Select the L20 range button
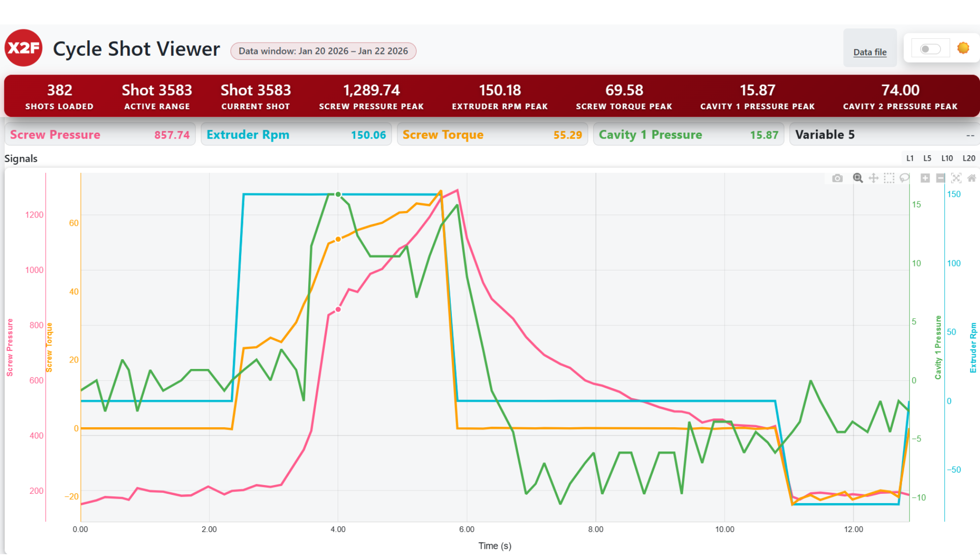 (x=968, y=158)
